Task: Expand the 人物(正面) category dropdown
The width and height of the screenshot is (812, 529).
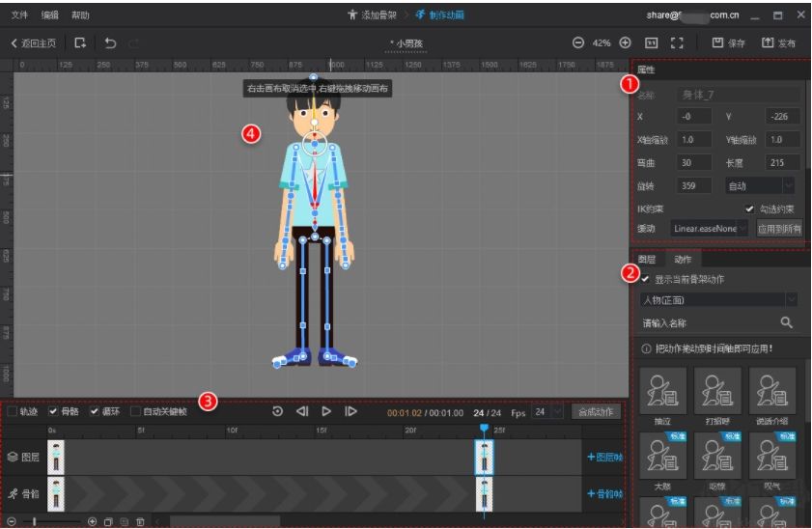Action: (719, 300)
